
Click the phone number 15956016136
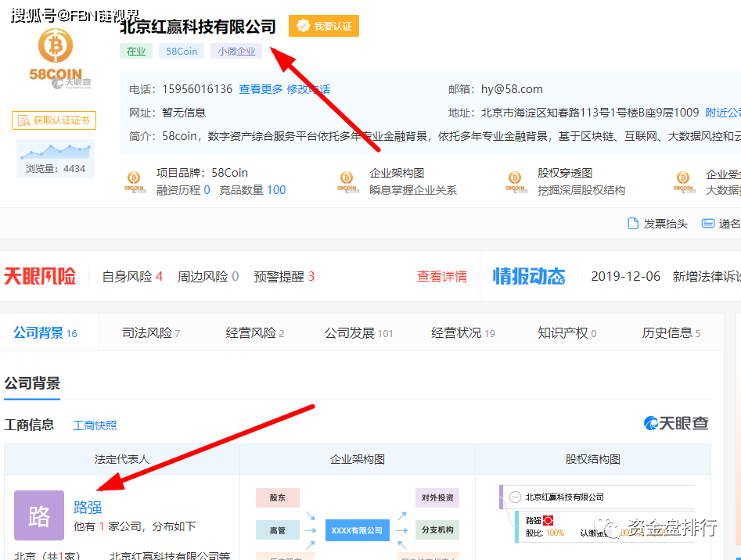[197, 89]
